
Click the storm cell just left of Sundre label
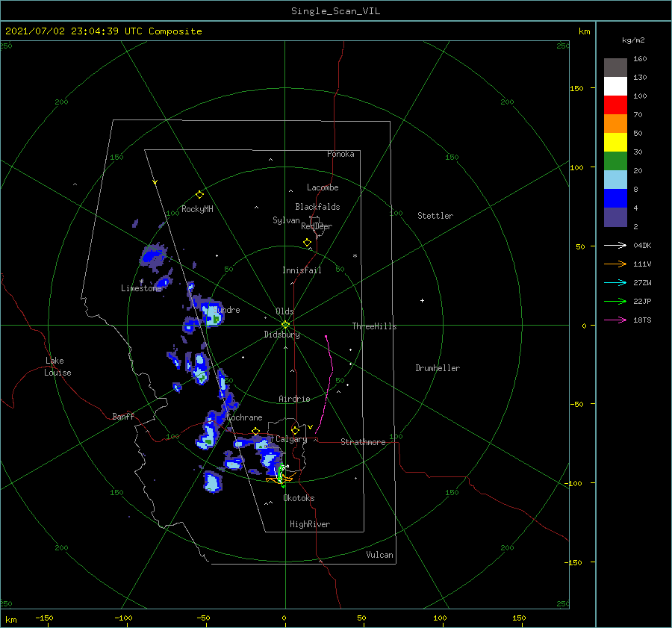(x=213, y=314)
